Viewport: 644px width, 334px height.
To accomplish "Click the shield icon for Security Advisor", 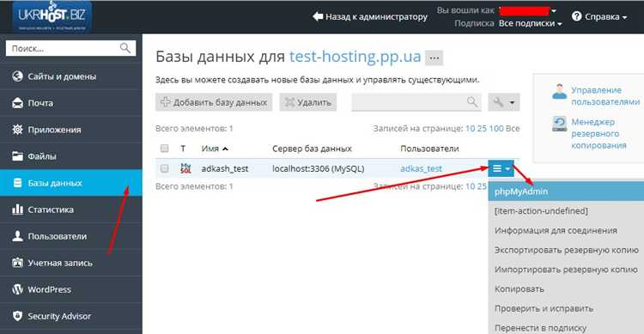I will [17, 316].
